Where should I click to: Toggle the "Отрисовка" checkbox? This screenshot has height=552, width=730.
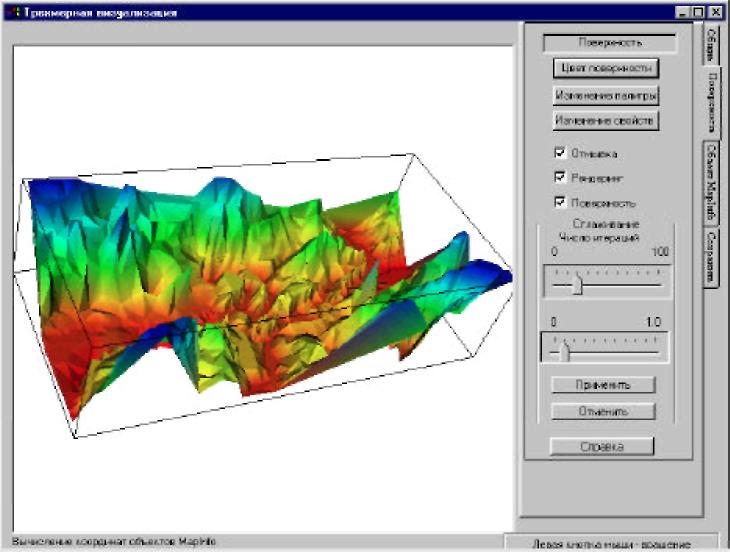tap(560, 153)
